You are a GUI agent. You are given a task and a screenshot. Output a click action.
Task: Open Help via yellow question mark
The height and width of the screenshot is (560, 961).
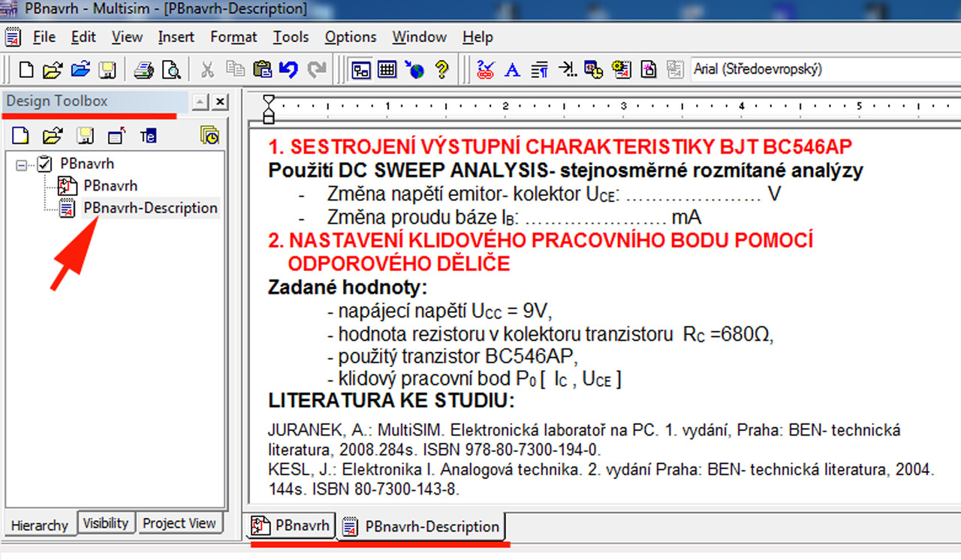(441, 70)
